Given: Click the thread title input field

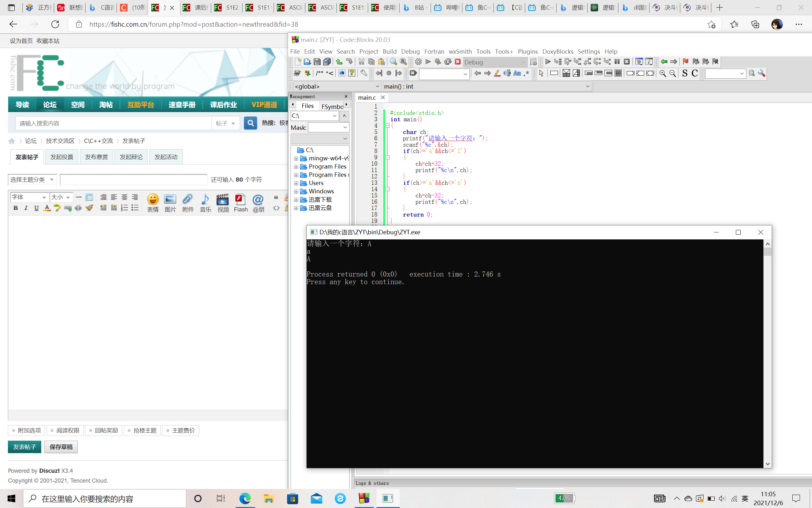Looking at the screenshot, I should point(134,179).
